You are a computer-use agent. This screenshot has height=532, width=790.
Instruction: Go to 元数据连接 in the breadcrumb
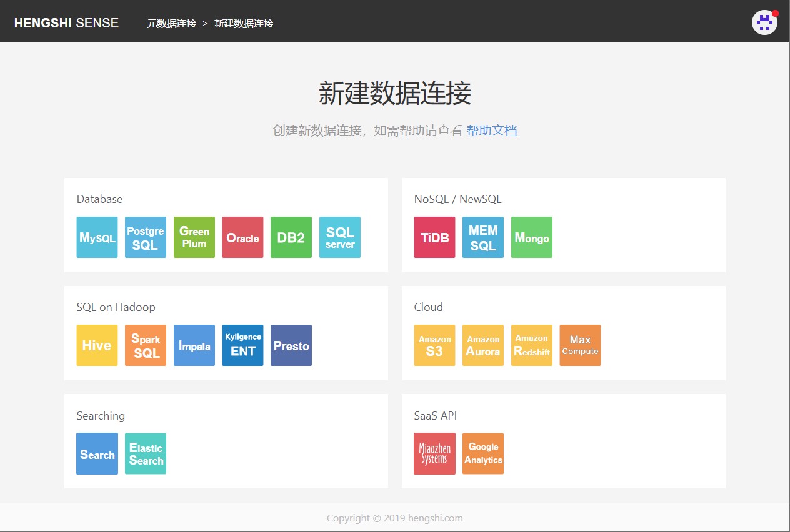[172, 24]
